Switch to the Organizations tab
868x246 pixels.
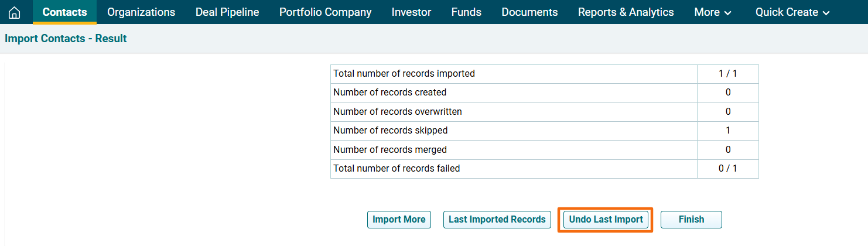coord(141,12)
